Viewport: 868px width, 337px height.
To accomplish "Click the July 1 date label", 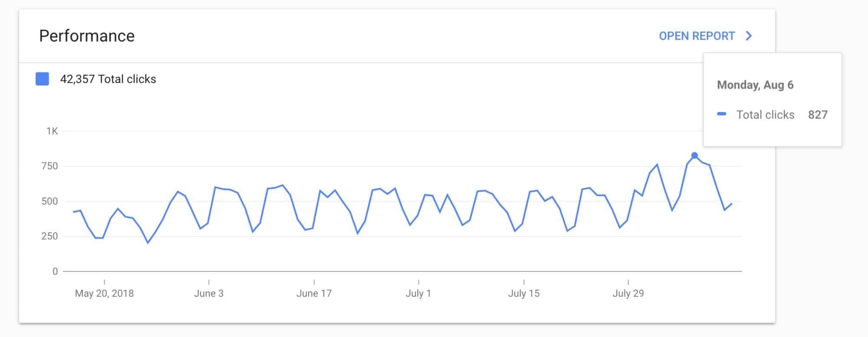I will 418,294.
